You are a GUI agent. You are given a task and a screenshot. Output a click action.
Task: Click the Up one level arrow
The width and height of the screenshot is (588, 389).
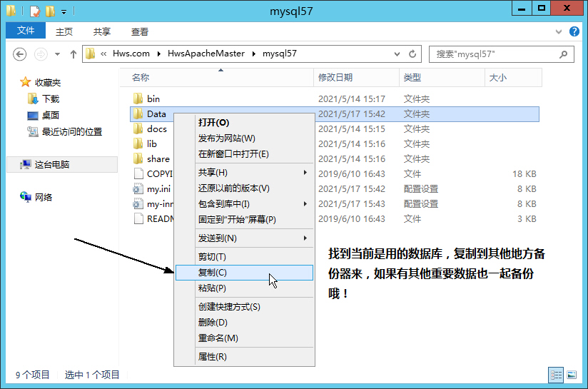73,54
